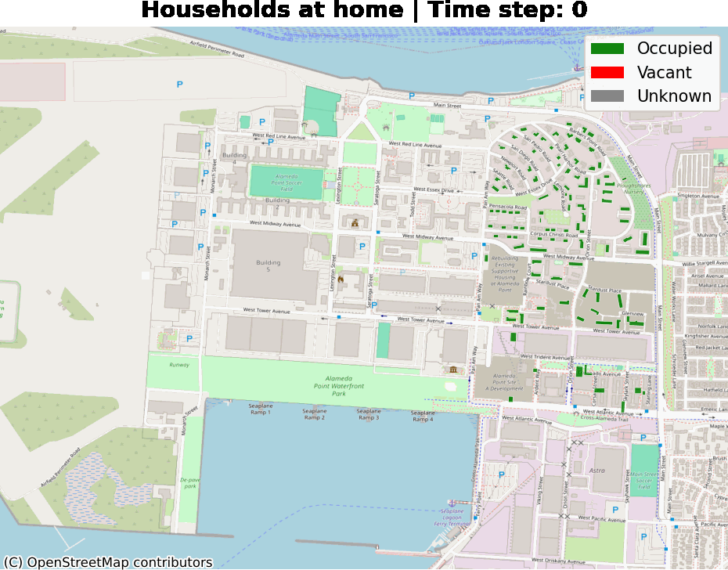Image resolution: width=728 pixels, height=570 pixels.
Task: Open the OpenStreetMap contributors attribution
Action: coord(108,562)
